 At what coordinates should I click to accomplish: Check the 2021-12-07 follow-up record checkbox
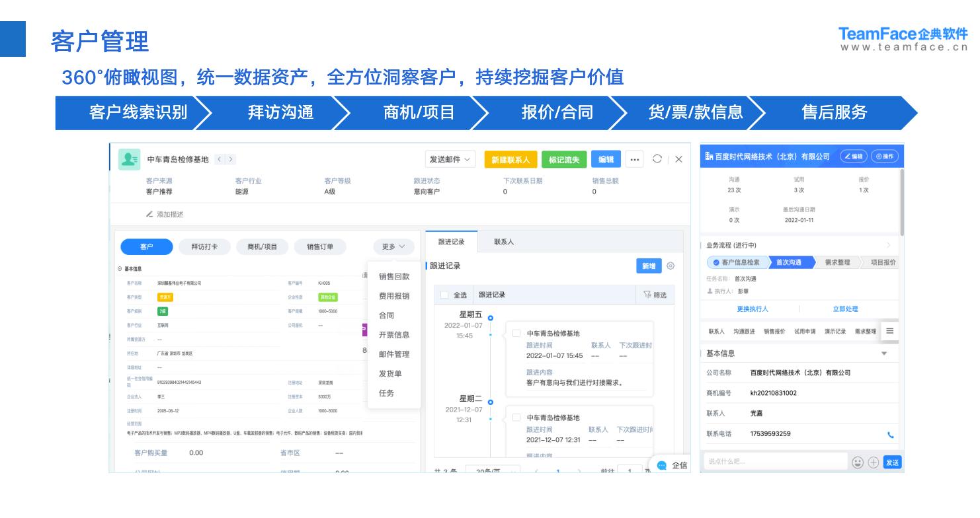[516, 418]
